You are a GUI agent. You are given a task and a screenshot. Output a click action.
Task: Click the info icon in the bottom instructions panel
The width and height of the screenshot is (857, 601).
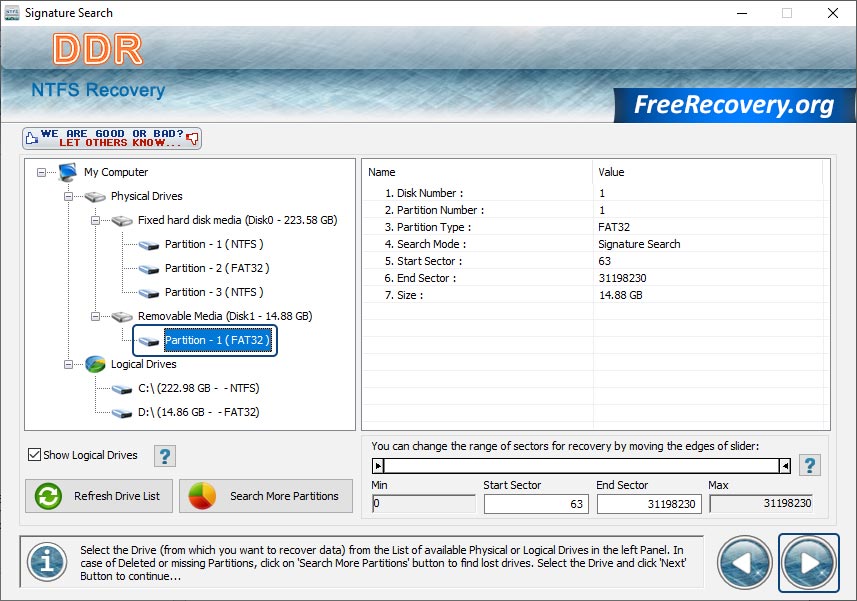pyautogui.click(x=47, y=562)
